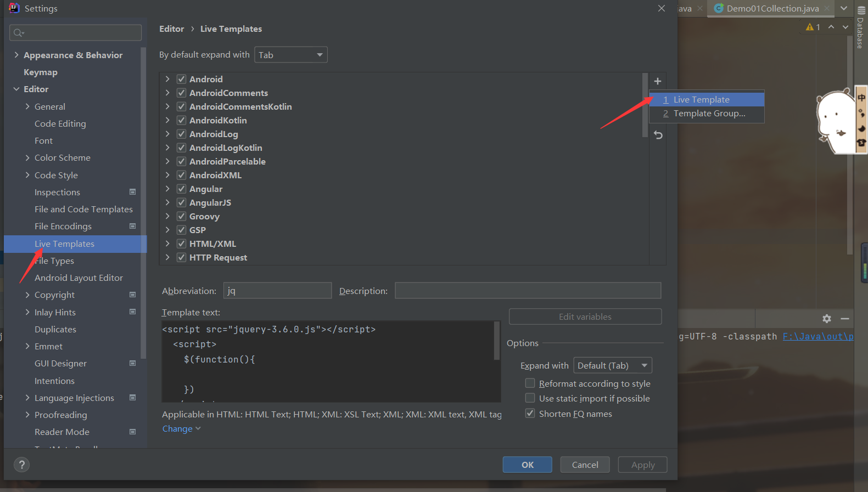
Task: Open the gear settings icon in the run panel
Action: click(827, 319)
